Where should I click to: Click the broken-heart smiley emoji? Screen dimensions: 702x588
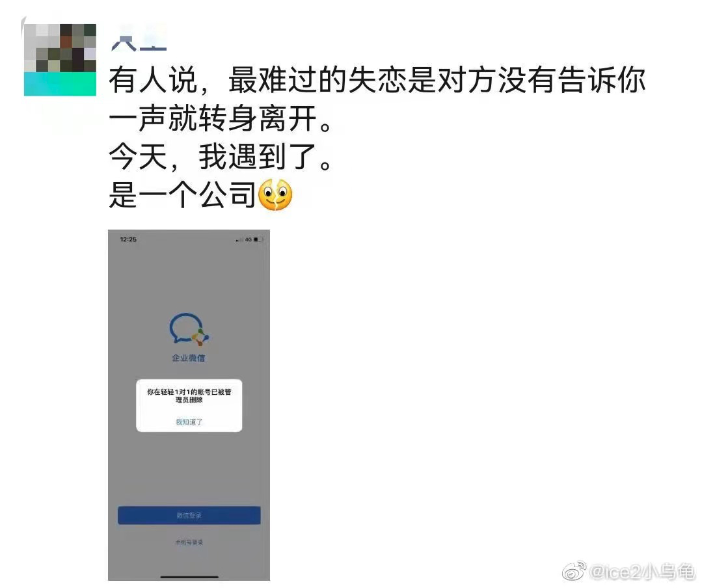pos(276,194)
